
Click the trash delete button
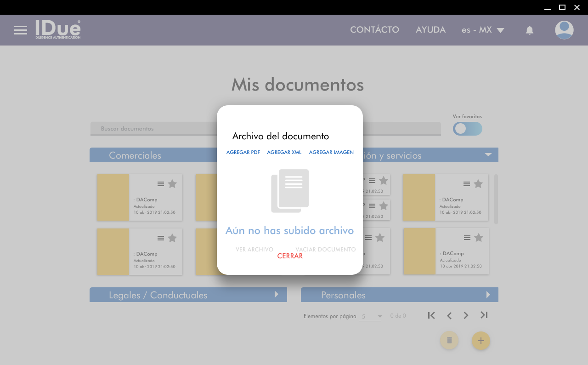(x=449, y=341)
